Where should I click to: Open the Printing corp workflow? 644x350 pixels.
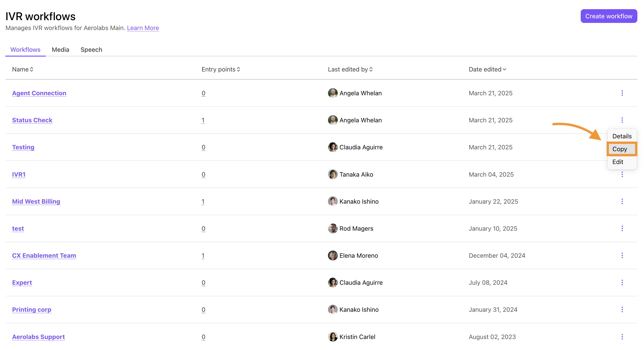[x=32, y=309]
